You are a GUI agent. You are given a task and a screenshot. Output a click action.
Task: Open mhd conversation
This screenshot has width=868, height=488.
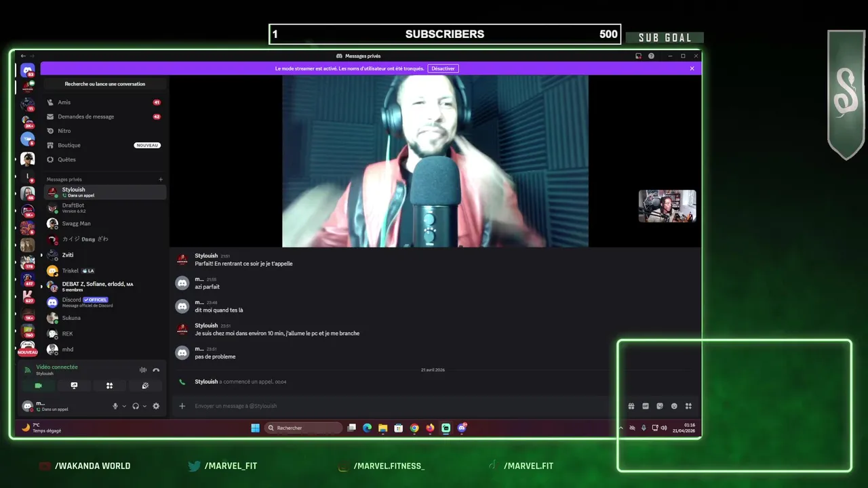point(104,349)
